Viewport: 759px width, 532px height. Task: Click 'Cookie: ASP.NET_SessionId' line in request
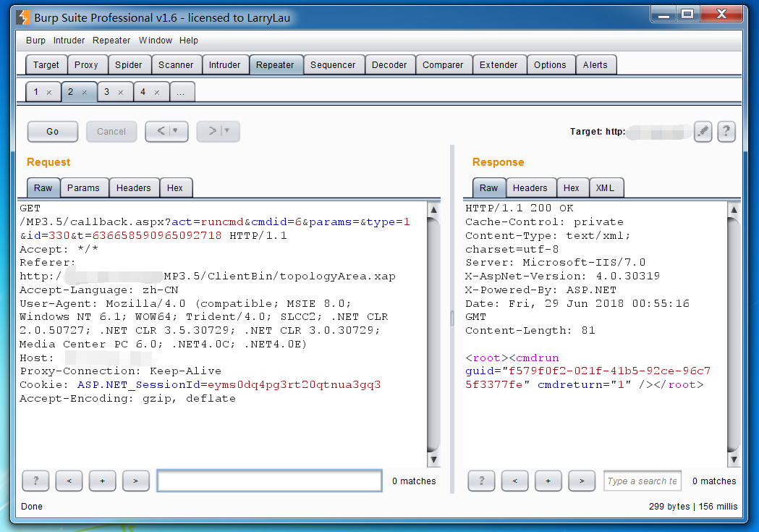tap(200, 385)
